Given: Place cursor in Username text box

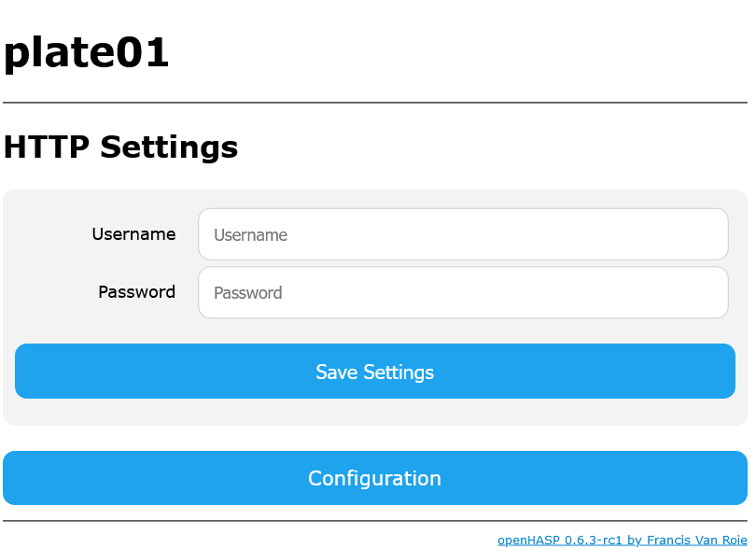Looking at the screenshot, I should click(463, 234).
